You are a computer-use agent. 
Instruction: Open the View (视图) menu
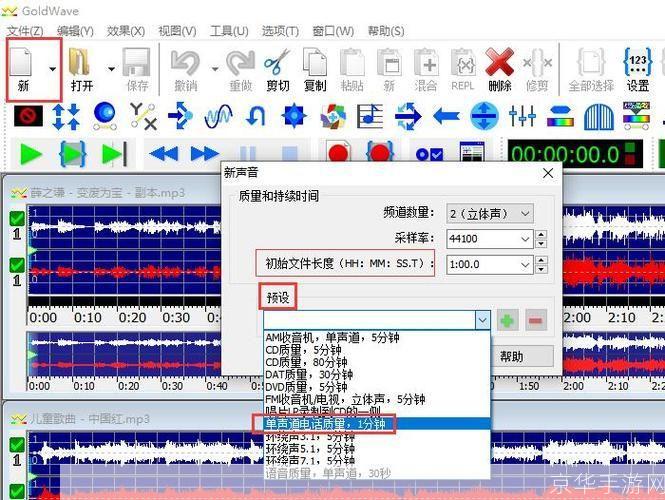[x=177, y=31]
